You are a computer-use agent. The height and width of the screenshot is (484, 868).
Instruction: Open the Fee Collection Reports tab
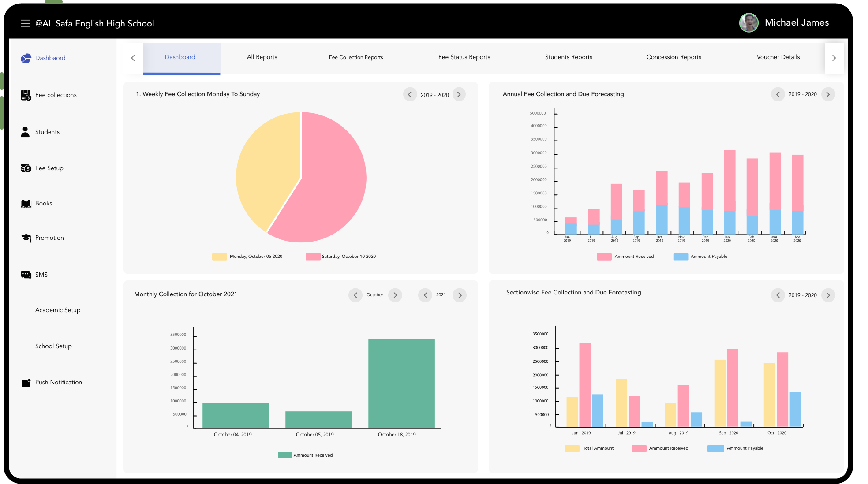(x=356, y=56)
